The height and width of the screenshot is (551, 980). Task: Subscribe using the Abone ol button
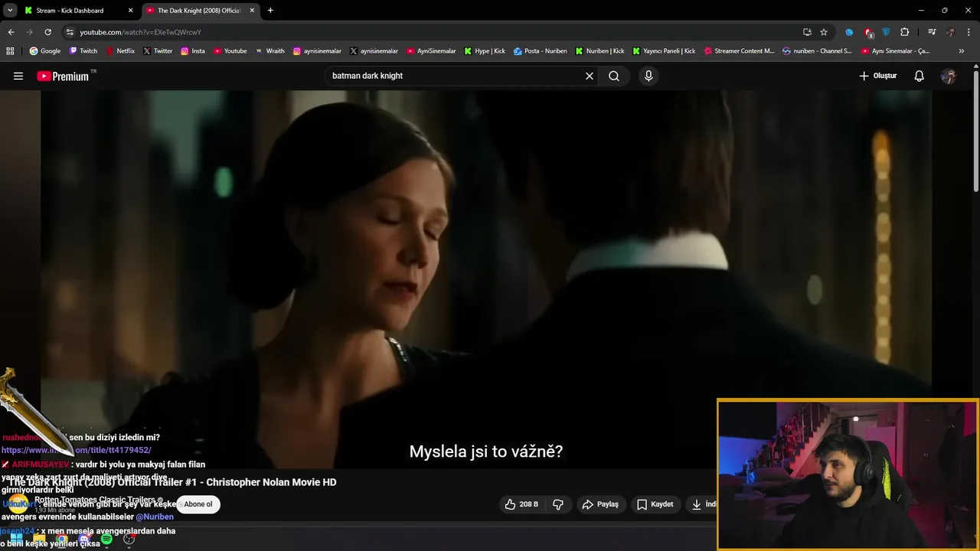tap(198, 504)
